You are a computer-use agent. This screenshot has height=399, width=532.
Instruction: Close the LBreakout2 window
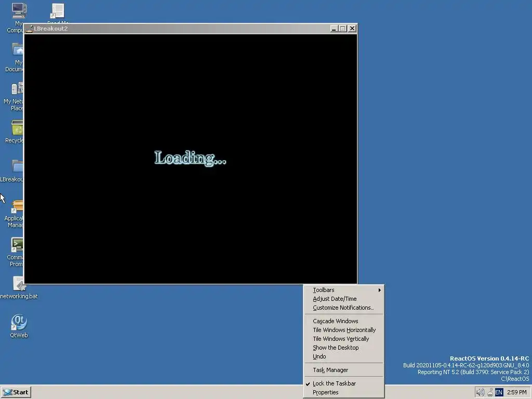352,29
